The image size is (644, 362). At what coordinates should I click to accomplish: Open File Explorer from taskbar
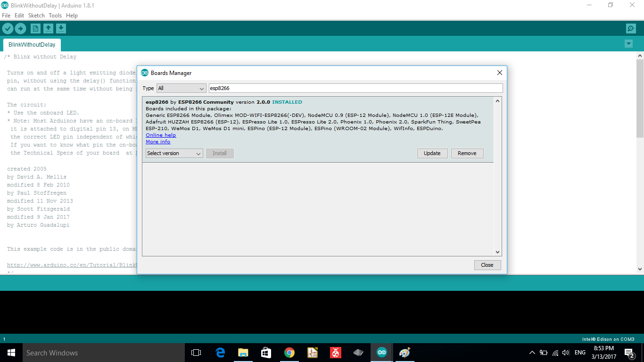click(x=243, y=353)
